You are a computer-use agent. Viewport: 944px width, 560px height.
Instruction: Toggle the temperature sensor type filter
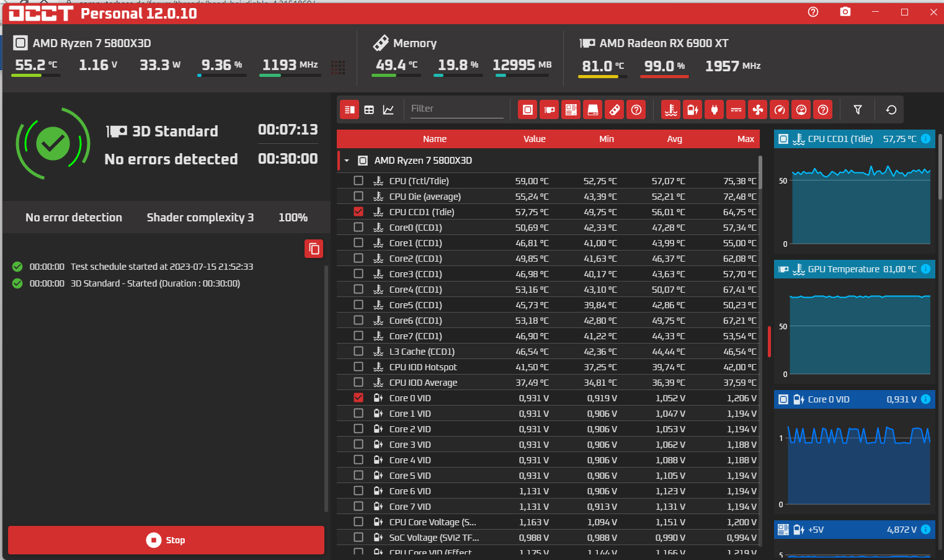click(671, 110)
